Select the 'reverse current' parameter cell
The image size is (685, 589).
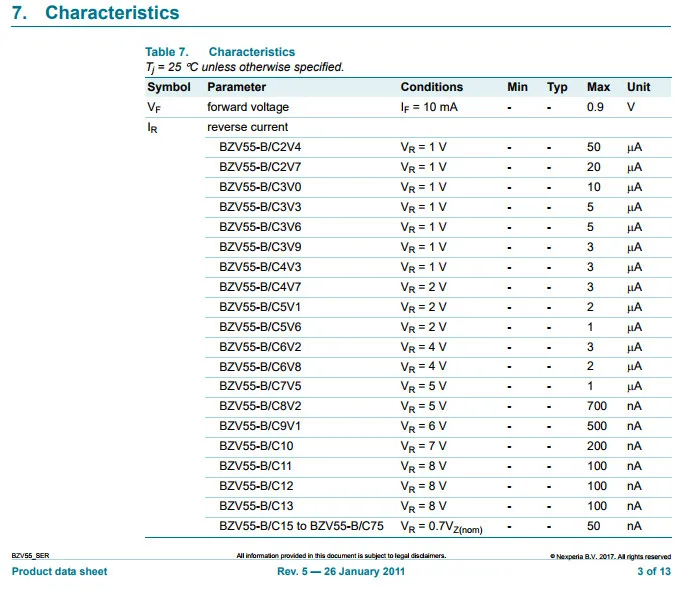247,127
